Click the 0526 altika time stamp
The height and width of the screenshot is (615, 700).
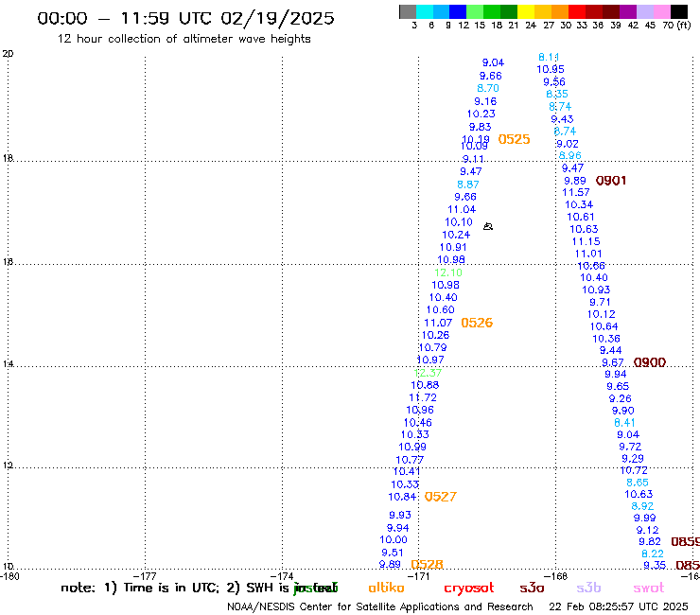(477, 323)
